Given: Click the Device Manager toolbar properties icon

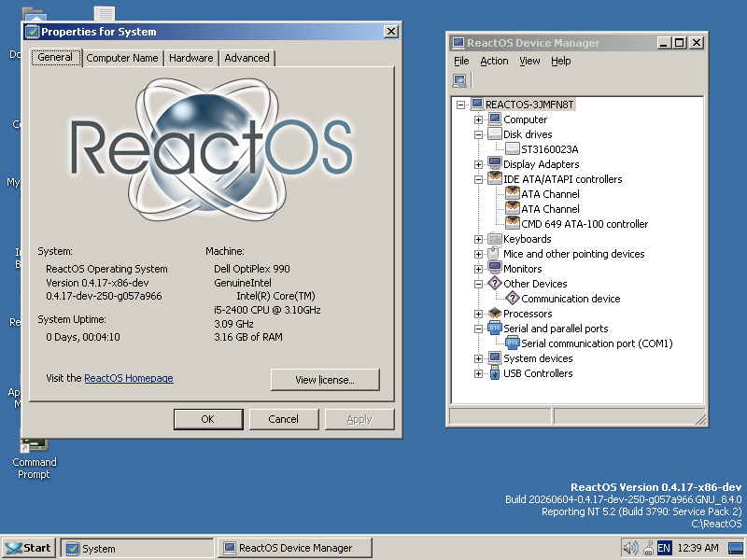Looking at the screenshot, I should point(459,80).
